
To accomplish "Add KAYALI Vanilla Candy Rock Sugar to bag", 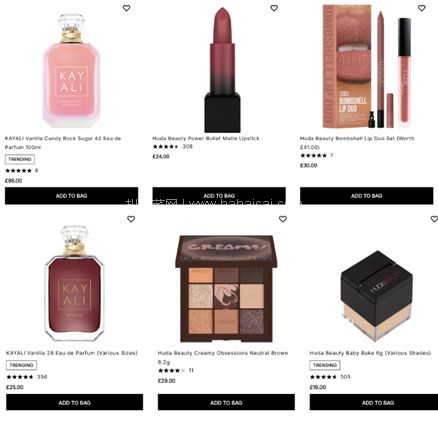I will click(71, 196).
